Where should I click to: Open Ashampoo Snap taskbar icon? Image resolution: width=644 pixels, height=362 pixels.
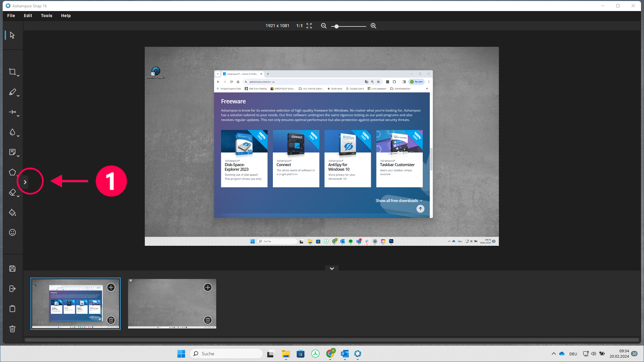point(358,354)
